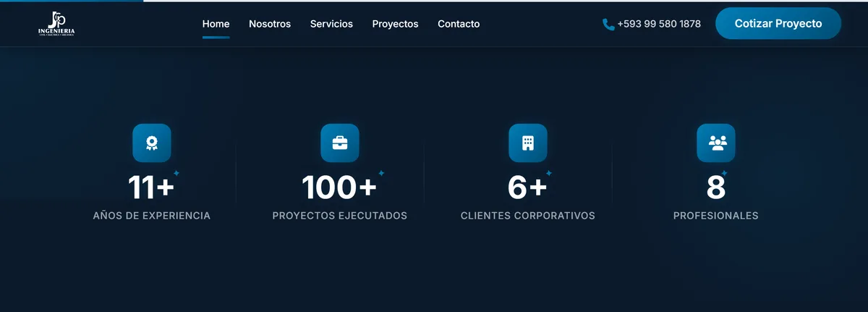Open the Servicios menu item

tap(331, 24)
